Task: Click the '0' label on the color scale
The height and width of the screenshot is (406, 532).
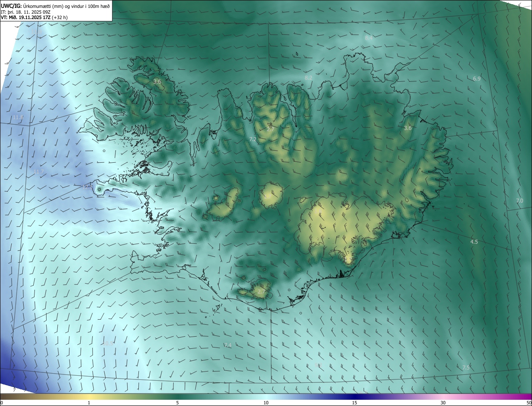Action: pos(2,403)
